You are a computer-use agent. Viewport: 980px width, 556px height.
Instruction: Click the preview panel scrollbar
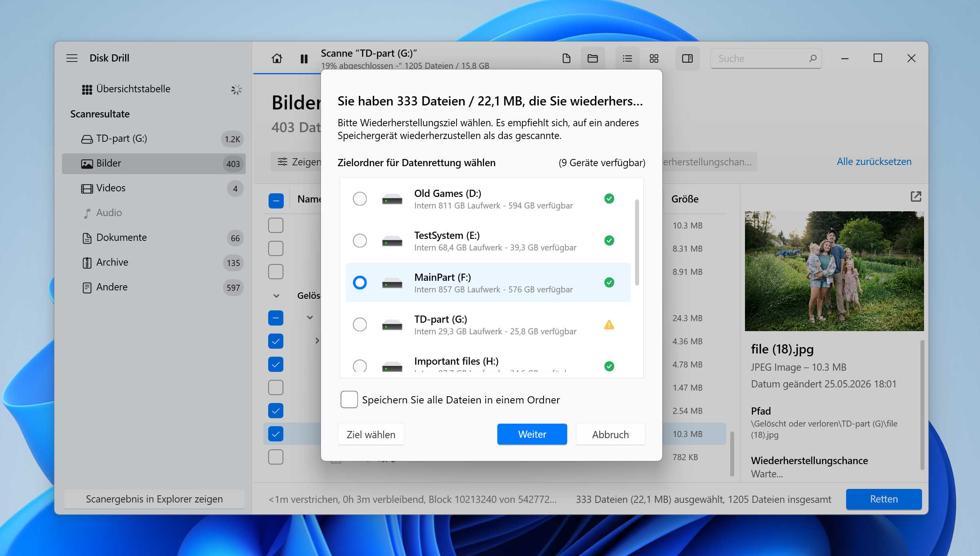coord(922,405)
